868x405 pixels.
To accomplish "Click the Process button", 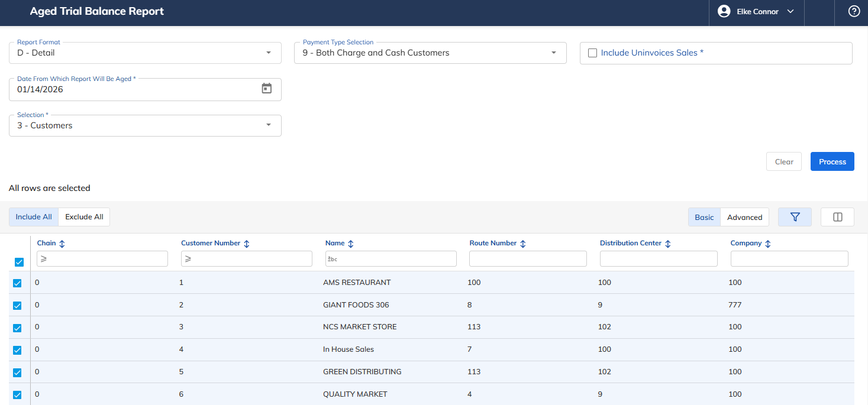I will [x=832, y=162].
